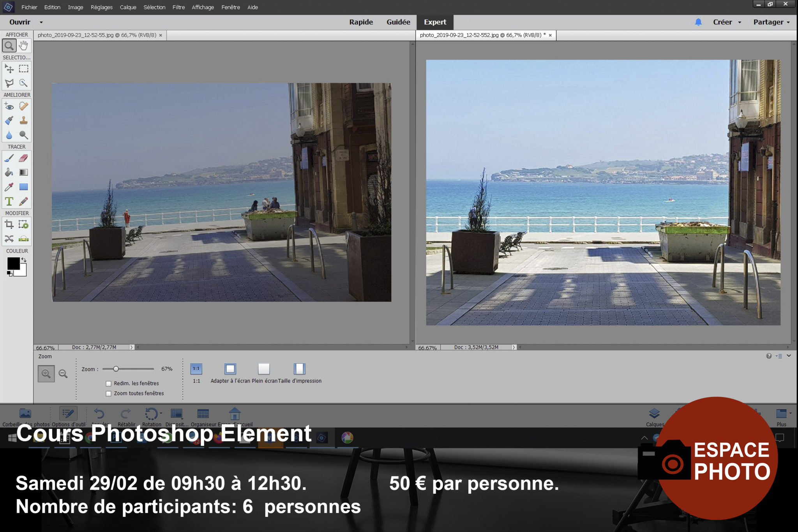798x532 pixels.
Task: Open the Réglages menu
Action: click(x=101, y=7)
